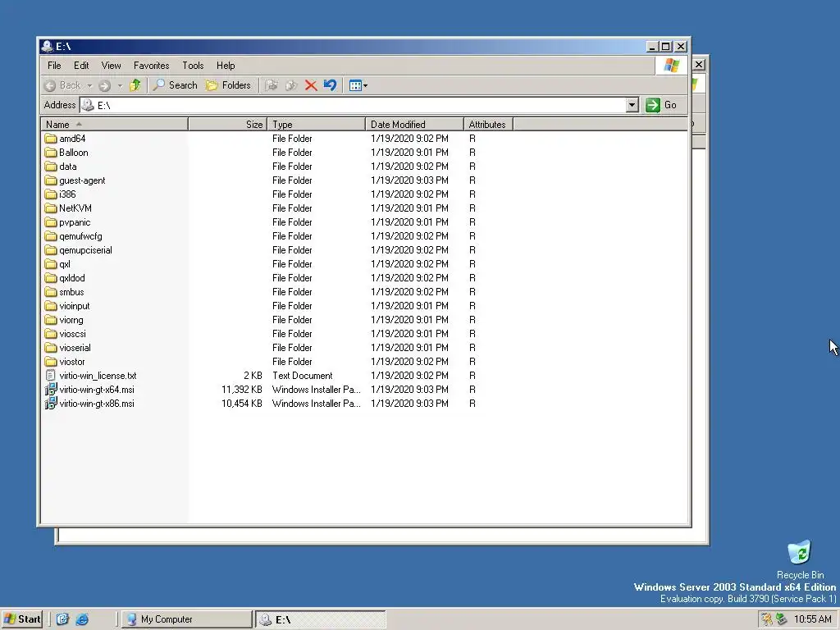Click the E:\ taskbar button
Screen dimensions: 840x630
tap(321, 619)
